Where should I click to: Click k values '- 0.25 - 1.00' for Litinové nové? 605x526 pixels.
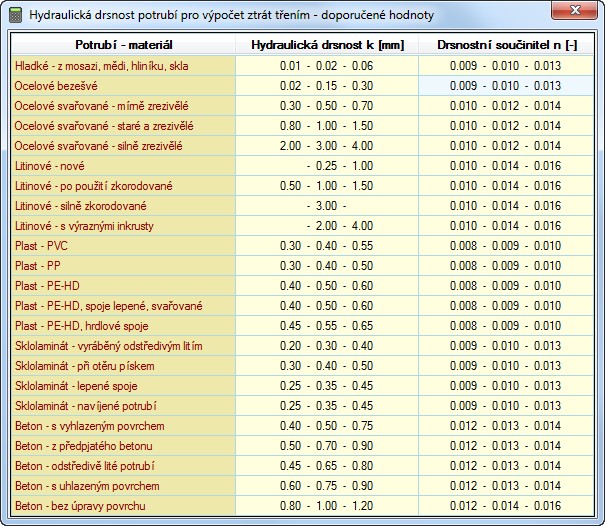tap(327, 166)
